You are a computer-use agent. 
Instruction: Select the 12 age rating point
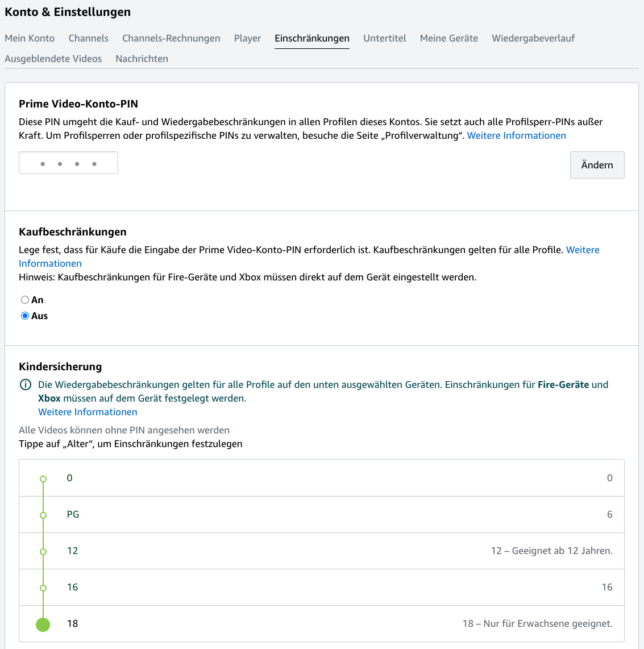click(x=43, y=552)
